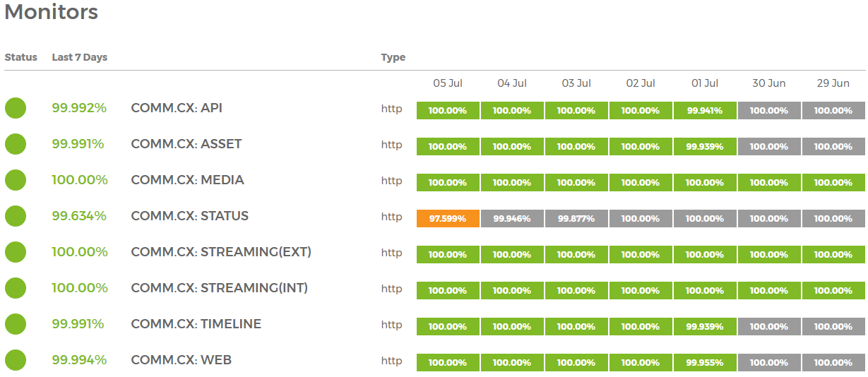Open the COMM.CX: MEDIA monitor

coord(187,180)
